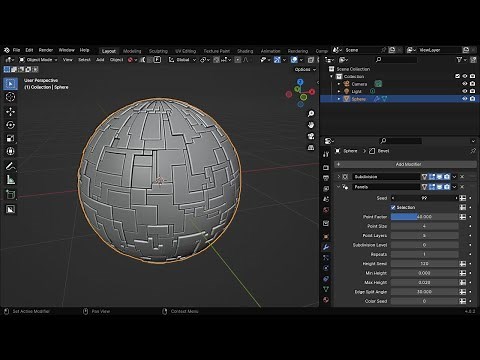Select the Select Box tool
This screenshot has height=360, width=480.
point(10,84)
